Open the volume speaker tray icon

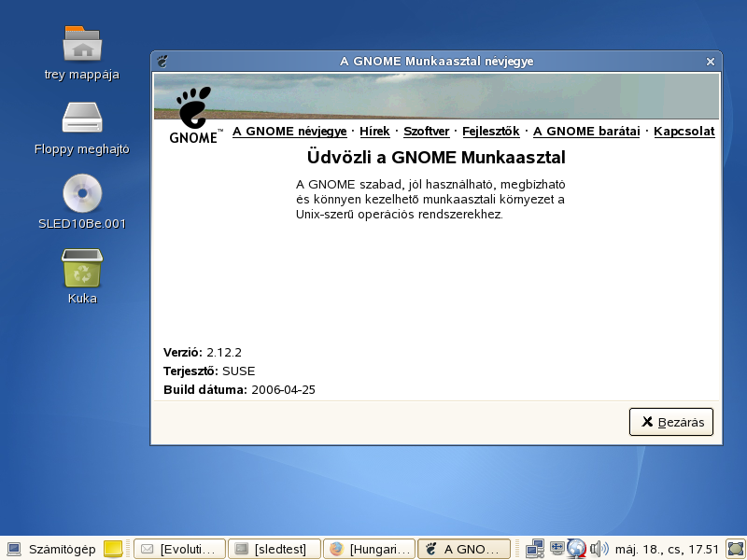[x=599, y=549]
